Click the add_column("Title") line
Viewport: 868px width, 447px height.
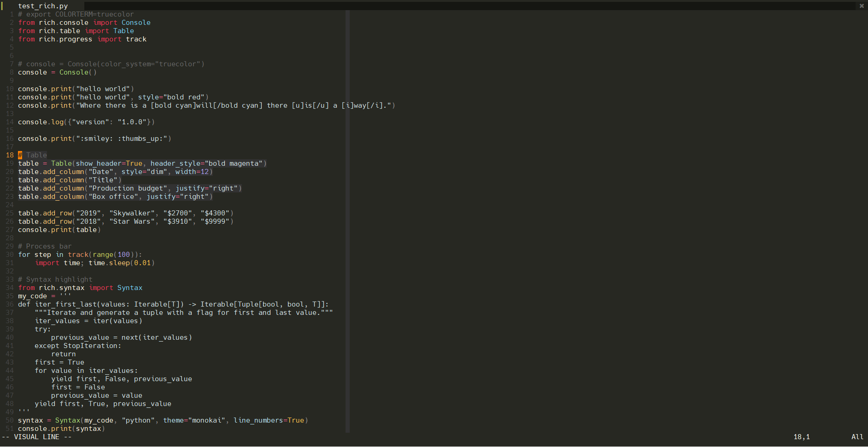tap(70, 180)
